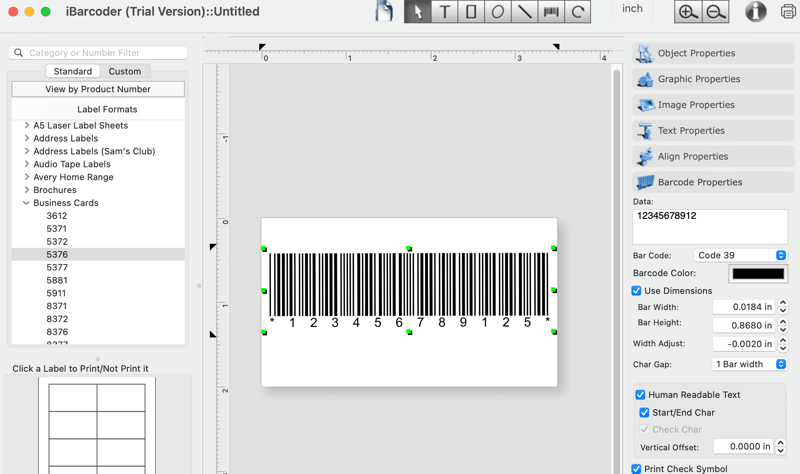Click the Bar Width stepper

click(783, 307)
